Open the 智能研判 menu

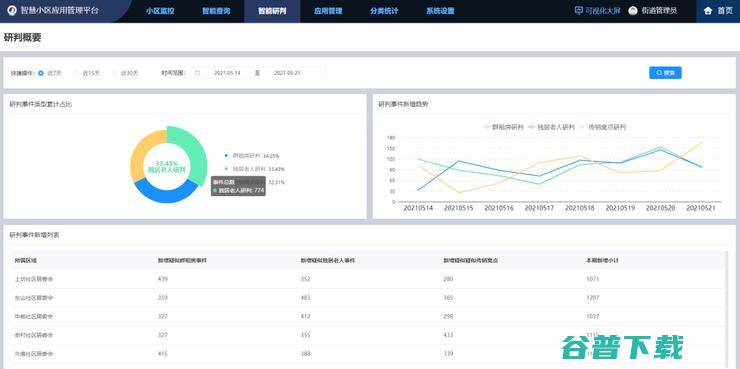click(x=272, y=11)
